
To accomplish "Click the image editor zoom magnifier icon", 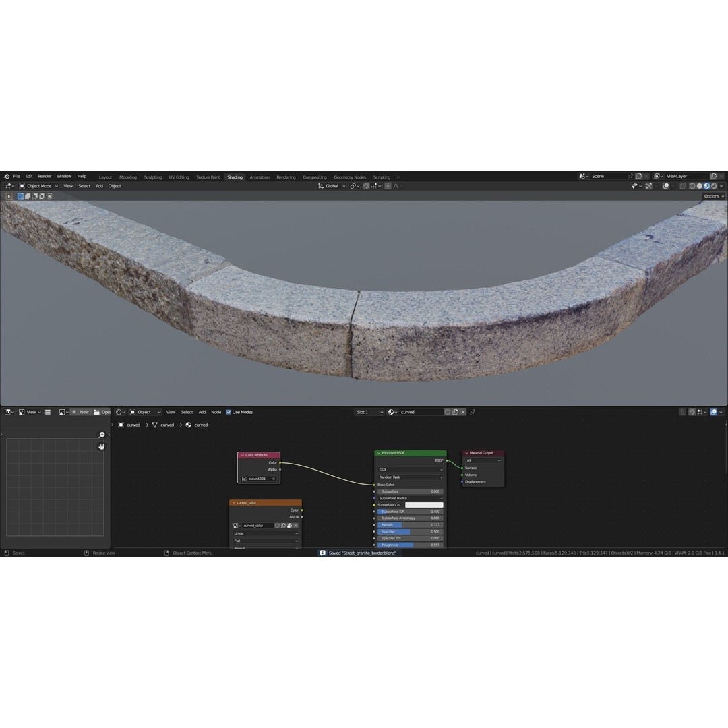I will (x=102, y=435).
